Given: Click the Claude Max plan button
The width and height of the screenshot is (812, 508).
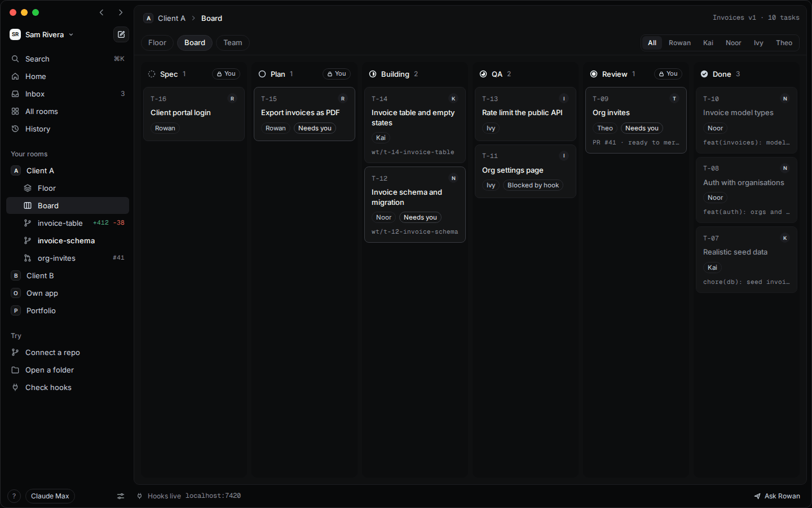Looking at the screenshot, I should [50, 496].
